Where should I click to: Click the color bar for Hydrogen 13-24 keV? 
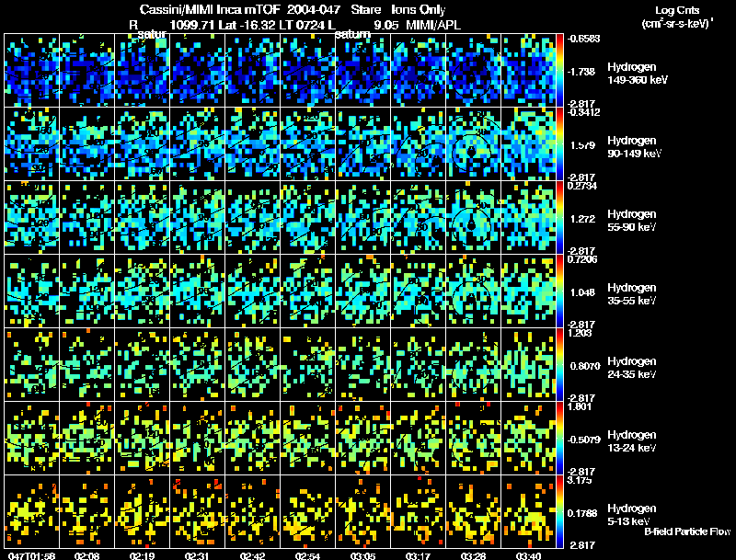559,438
